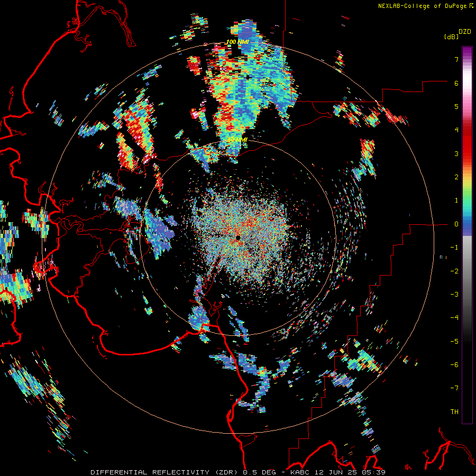Click the color scale value 7
This screenshot has width=476, height=476.
point(456,59)
